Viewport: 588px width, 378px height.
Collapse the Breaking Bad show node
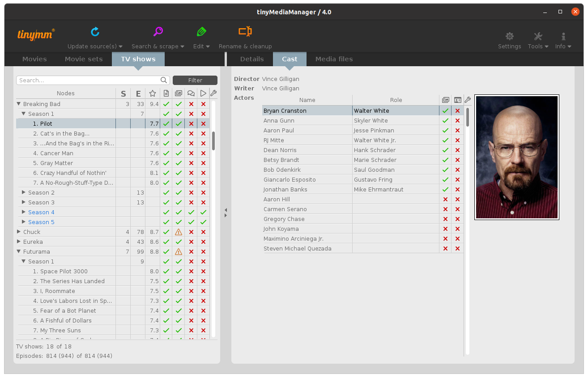19,104
